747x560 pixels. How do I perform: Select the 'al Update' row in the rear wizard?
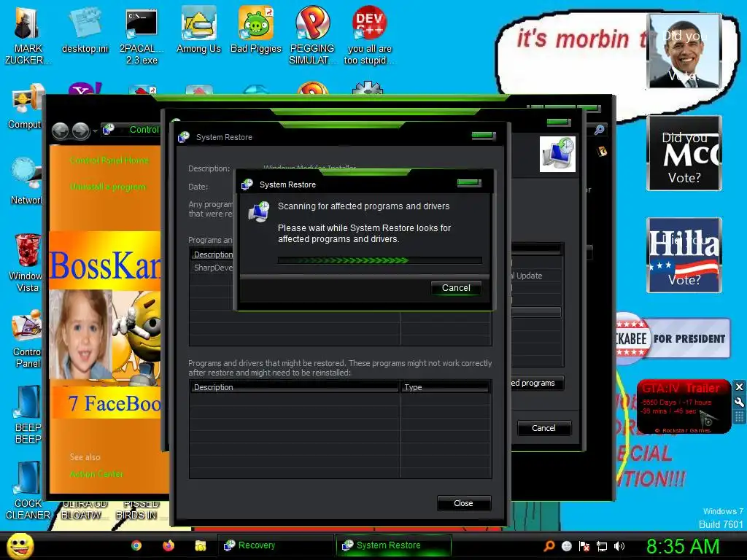(x=536, y=276)
